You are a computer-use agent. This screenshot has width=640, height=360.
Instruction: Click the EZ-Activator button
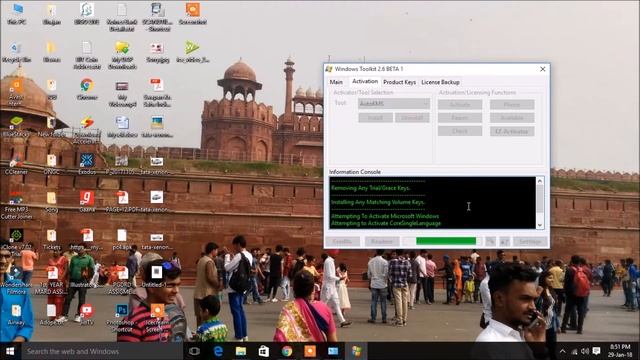click(512, 131)
